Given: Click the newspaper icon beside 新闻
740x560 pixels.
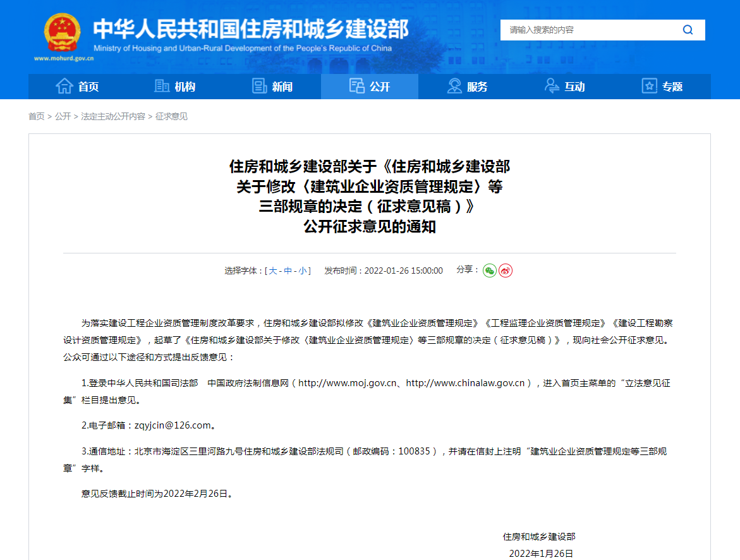Looking at the screenshot, I should point(259,85).
